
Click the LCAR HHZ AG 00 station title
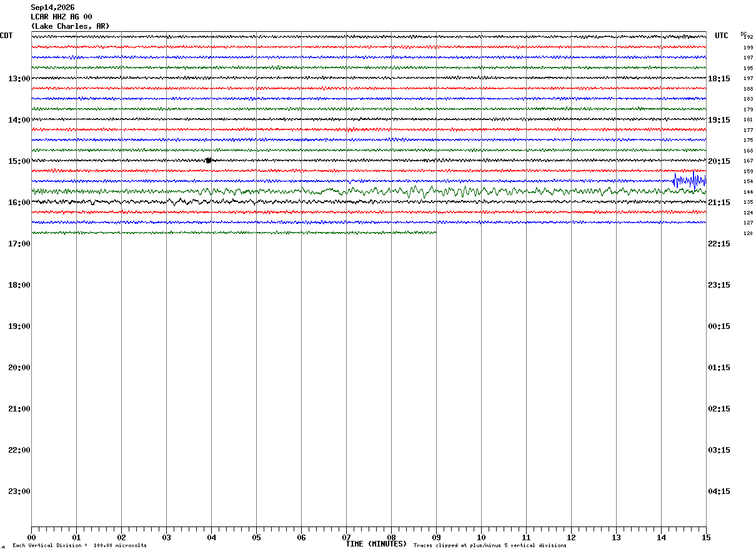(61, 17)
